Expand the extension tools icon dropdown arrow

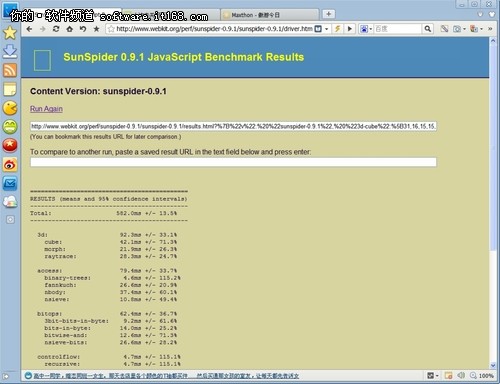pos(481,29)
